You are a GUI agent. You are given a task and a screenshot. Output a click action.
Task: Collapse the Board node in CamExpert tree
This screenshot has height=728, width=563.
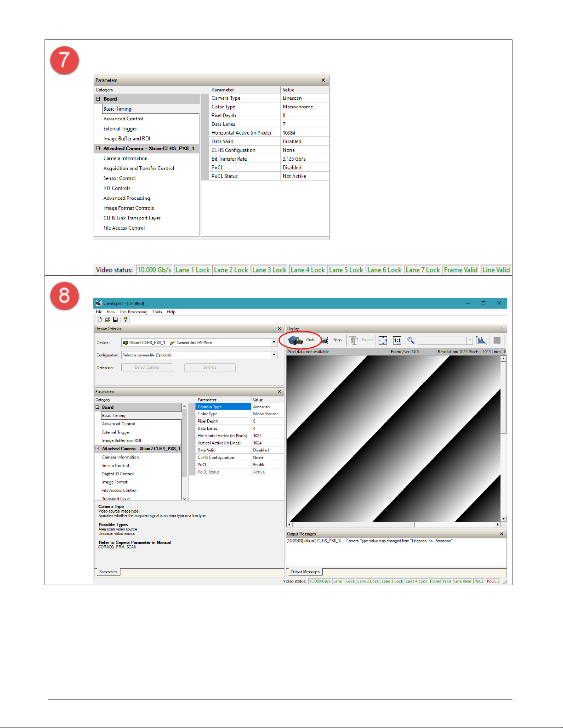click(x=97, y=407)
